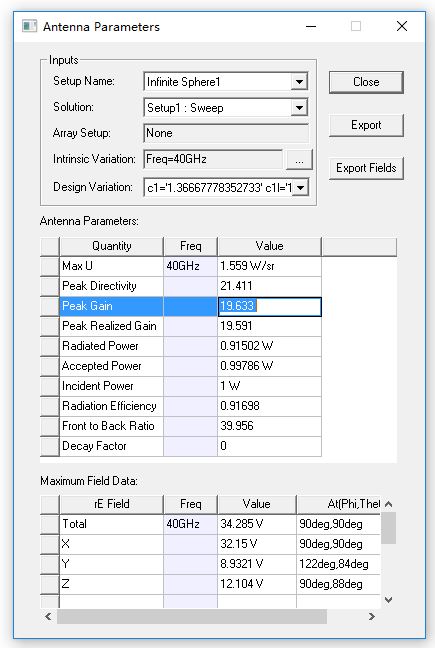
Task: Click the scroll up arrow in Maximum Field Data
Action: tap(388, 504)
